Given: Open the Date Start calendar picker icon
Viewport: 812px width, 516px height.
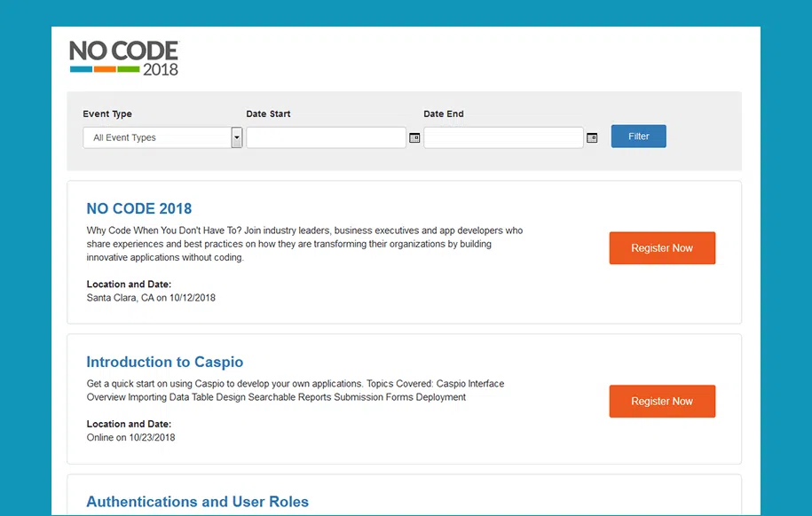Looking at the screenshot, I should [x=414, y=137].
